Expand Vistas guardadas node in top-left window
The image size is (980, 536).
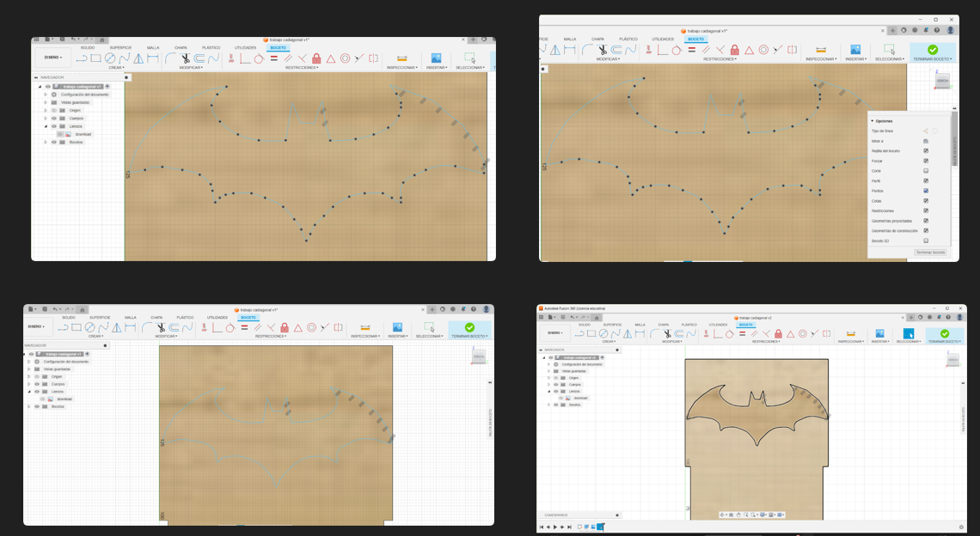(x=46, y=102)
